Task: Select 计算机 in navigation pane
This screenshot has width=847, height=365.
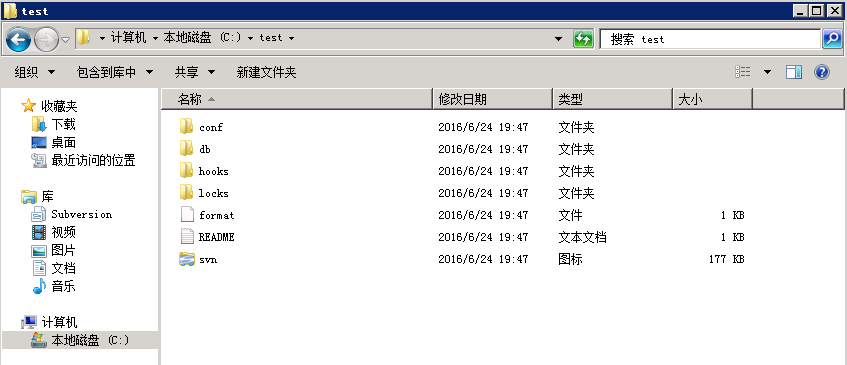Action: click(x=59, y=323)
